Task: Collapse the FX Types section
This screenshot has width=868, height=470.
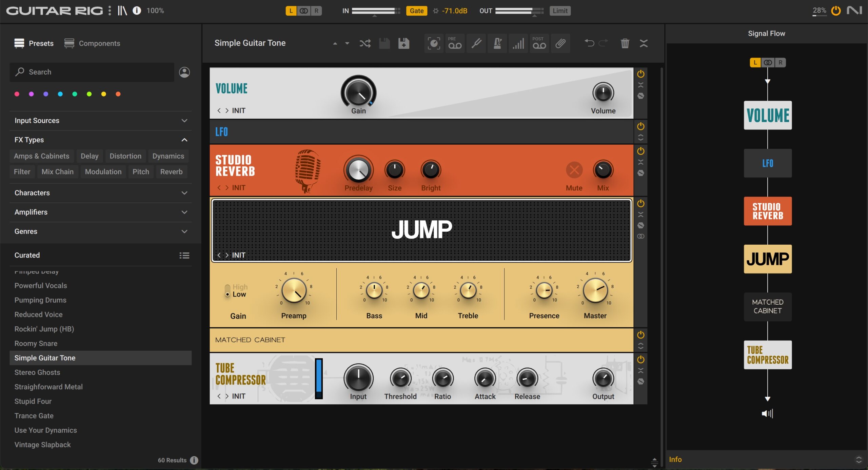Action: pyautogui.click(x=184, y=140)
